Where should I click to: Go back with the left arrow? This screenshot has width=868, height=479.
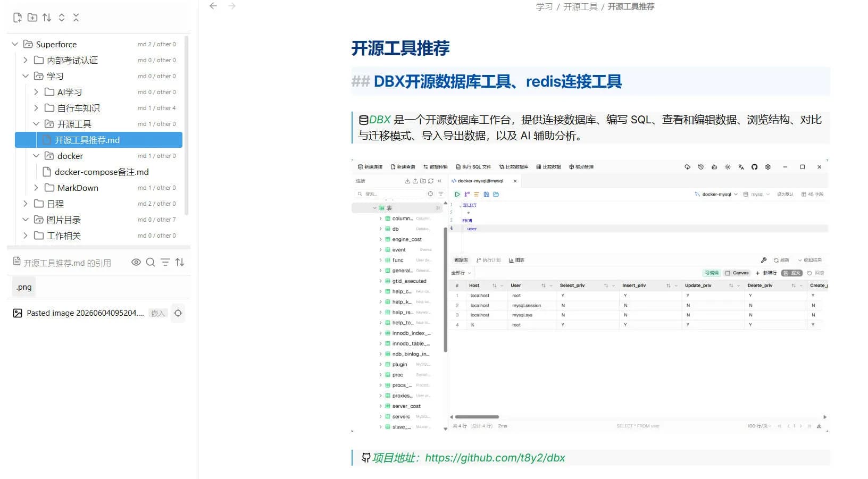(x=213, y=6)
